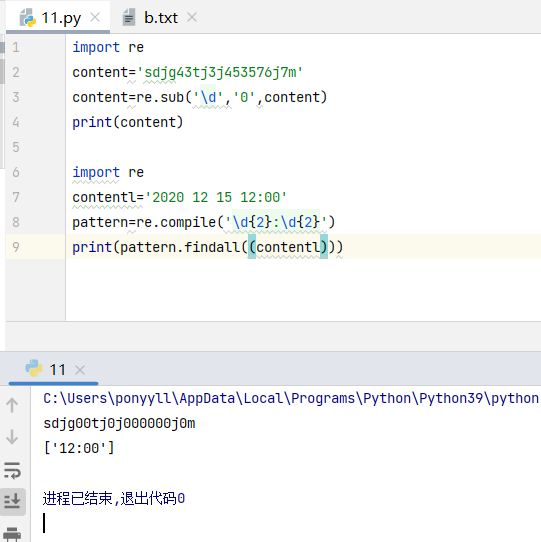
Task: Click 're.sub' on line 3
Action: (160, 97)
